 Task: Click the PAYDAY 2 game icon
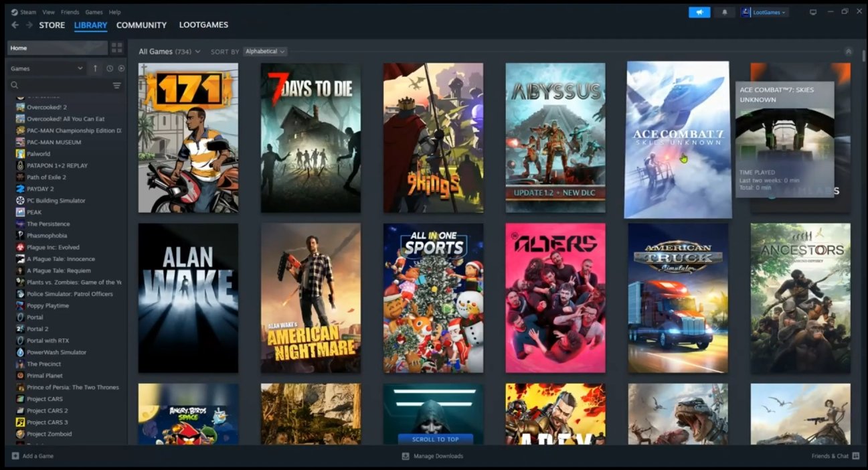pyautogui.click(x=21, y=189)
